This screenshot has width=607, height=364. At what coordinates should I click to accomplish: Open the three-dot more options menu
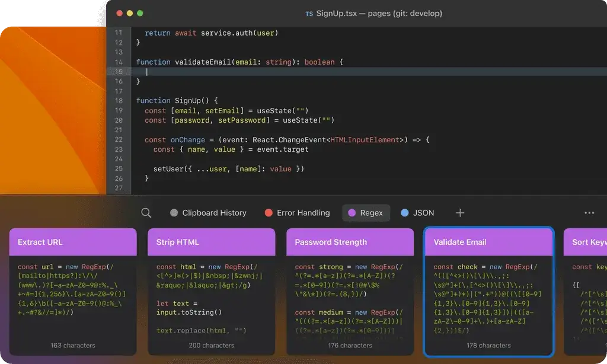coord(589,213)
